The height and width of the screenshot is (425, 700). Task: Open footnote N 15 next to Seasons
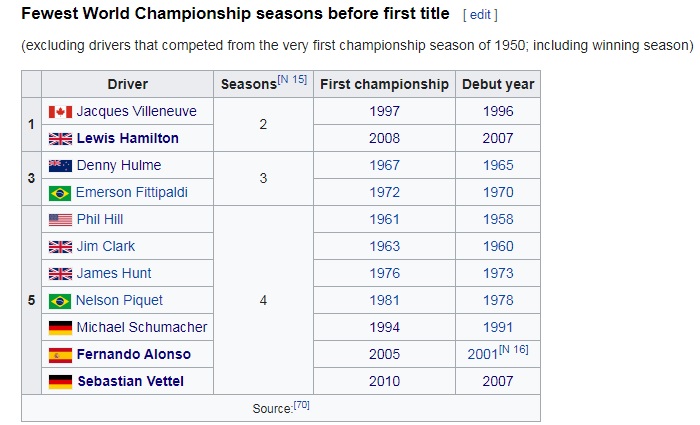coord(292,79)
